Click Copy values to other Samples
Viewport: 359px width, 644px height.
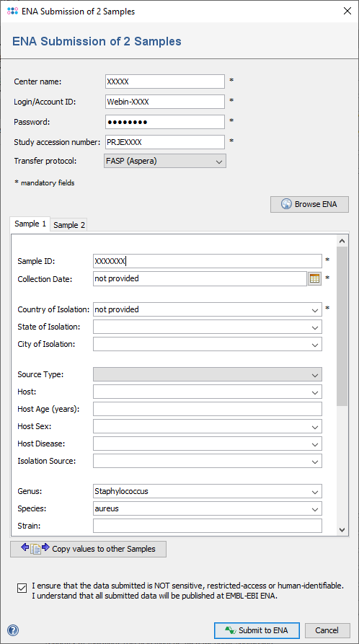[x=89, y=549]
